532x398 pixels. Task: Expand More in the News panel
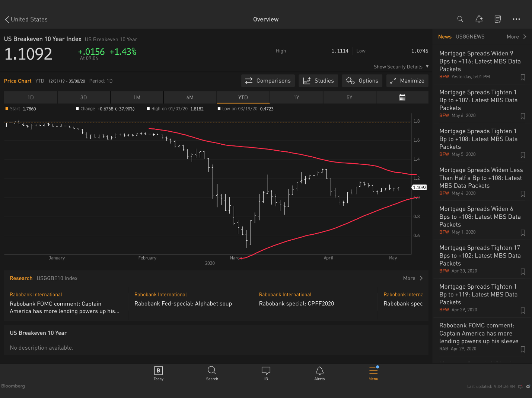click(x=516, y=37)
